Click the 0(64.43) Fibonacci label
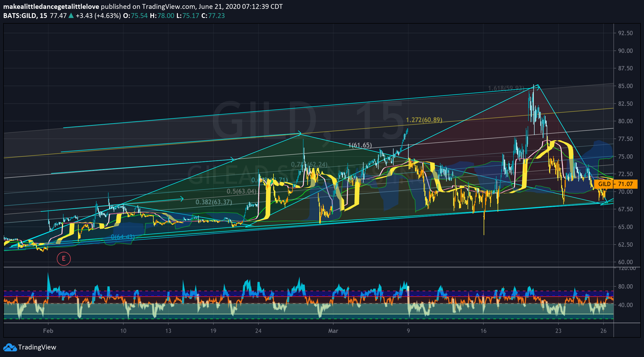Viewport: 644px width, 357px height. [x=123, y=237]
